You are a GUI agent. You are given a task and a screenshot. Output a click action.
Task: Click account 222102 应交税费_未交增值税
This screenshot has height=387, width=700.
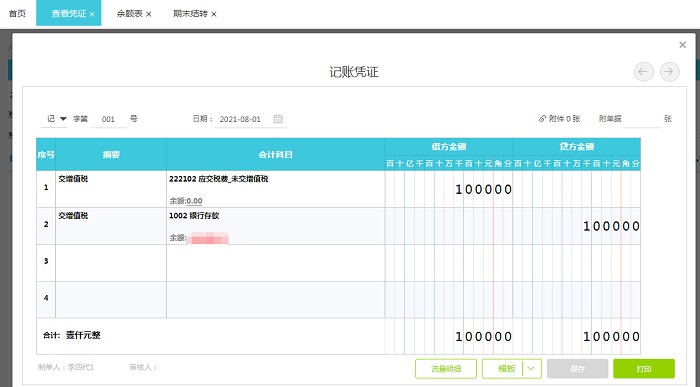pyautogui.click(x=218, y=179)
